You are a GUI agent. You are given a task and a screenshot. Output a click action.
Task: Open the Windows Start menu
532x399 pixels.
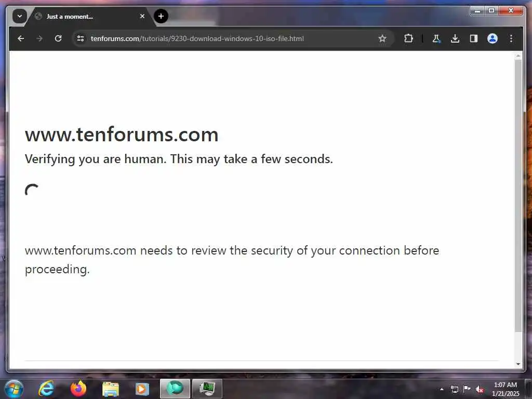14,389
